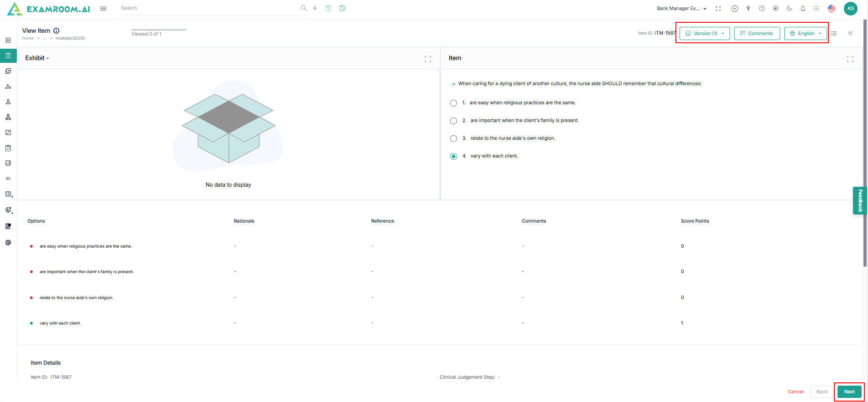Toggle dark mode with moon icon
The width and height of the screenshot is (868, 402).
click(789, 9)
